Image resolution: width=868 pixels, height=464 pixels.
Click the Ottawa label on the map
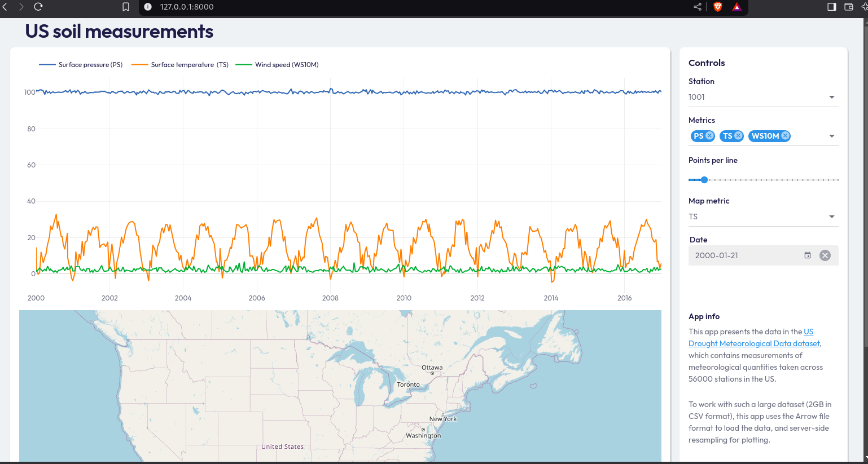(x=432, y=368)
